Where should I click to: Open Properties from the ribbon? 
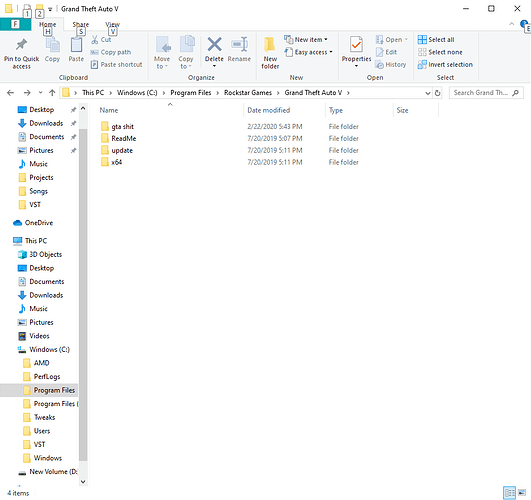356,45
